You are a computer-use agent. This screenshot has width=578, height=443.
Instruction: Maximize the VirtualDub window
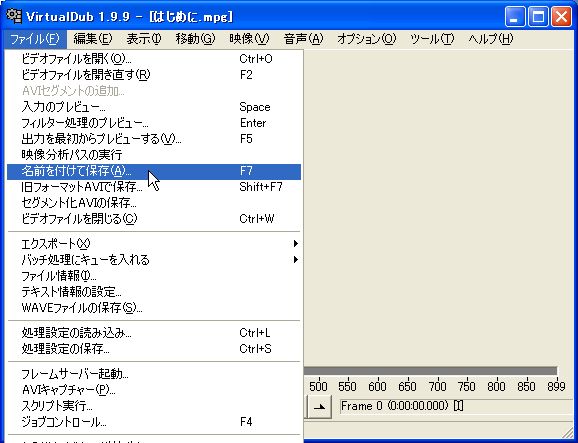click(538, 17)
